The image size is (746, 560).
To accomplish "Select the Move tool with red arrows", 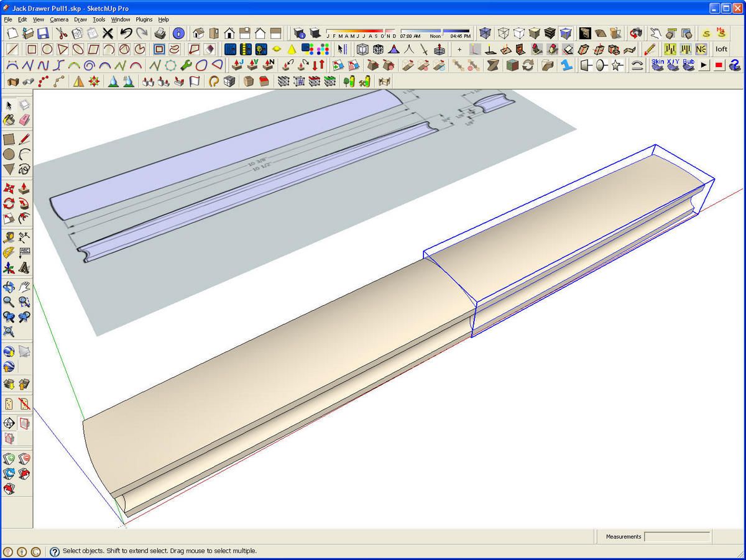I will (9, 188).
